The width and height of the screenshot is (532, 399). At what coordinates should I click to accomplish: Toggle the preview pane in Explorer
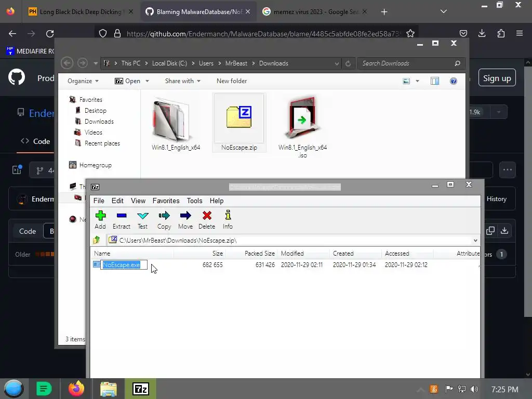pyautogui.click(x=435, y=81)
